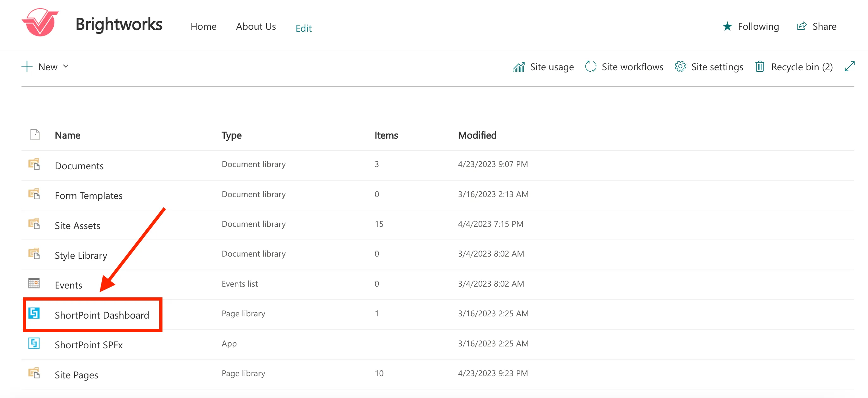Expand the New dropdown chevron
Image resolution: width=868 pixels, height=398 pixels.
(x=66, y=66)
